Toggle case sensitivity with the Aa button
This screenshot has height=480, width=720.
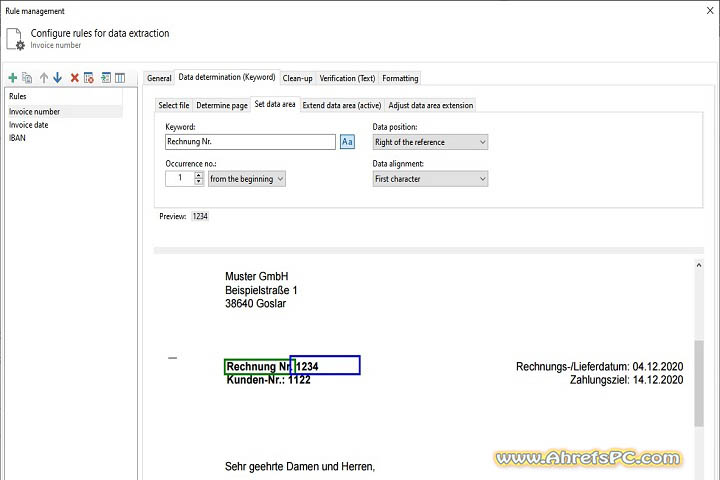click(x=347, y=141)
